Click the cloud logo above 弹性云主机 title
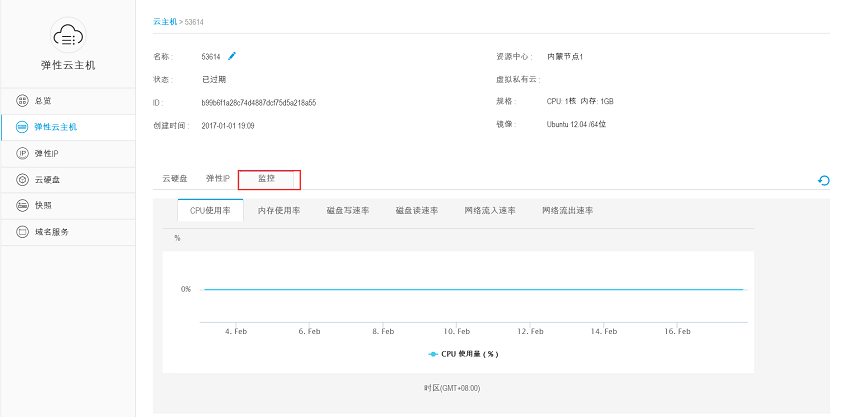 click(68, 35)
